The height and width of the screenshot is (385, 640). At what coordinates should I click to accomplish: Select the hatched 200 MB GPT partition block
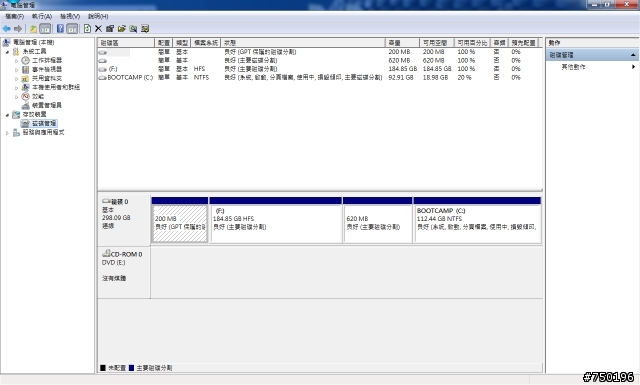click(x=180, y=223)
